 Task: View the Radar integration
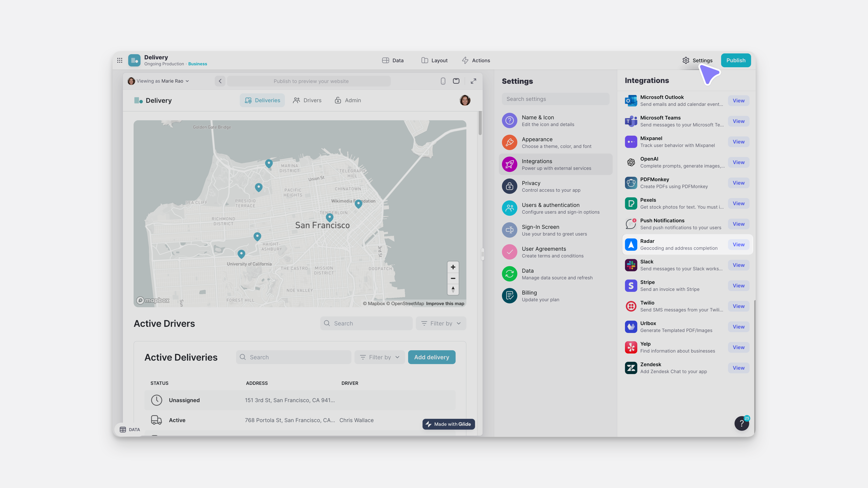(738, 245)
